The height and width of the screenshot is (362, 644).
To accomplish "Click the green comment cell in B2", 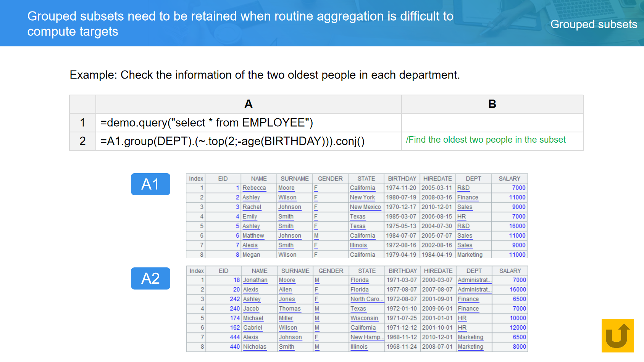I will click(492, 140).
